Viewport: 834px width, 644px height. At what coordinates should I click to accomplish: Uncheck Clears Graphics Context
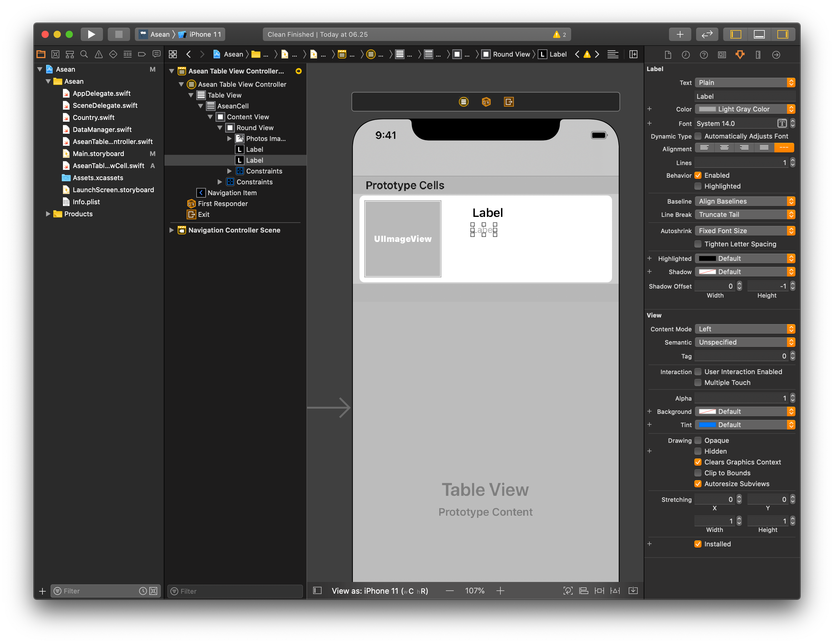[698, 462]
